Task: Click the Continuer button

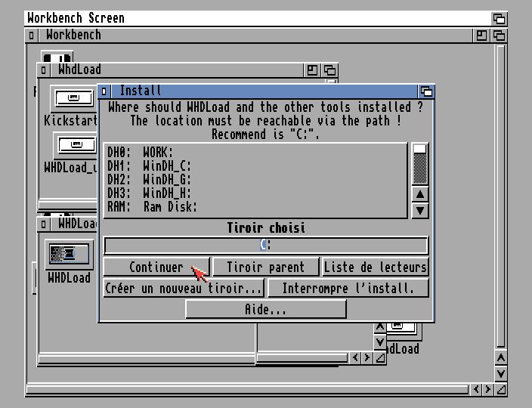Action: (156, 267)
